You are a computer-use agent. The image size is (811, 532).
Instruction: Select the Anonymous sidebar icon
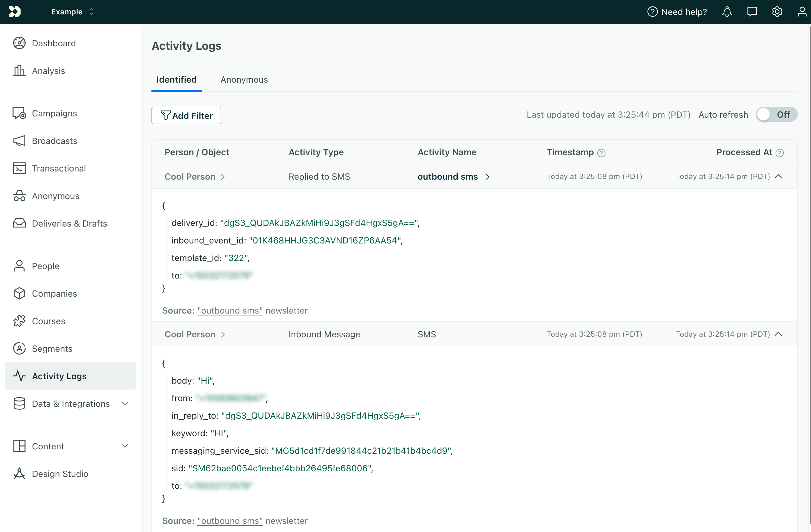coord(19,196)
